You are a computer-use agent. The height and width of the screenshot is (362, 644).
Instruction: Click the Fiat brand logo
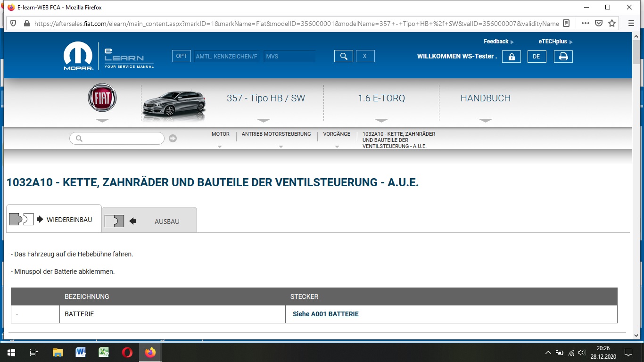click(102, 99)
